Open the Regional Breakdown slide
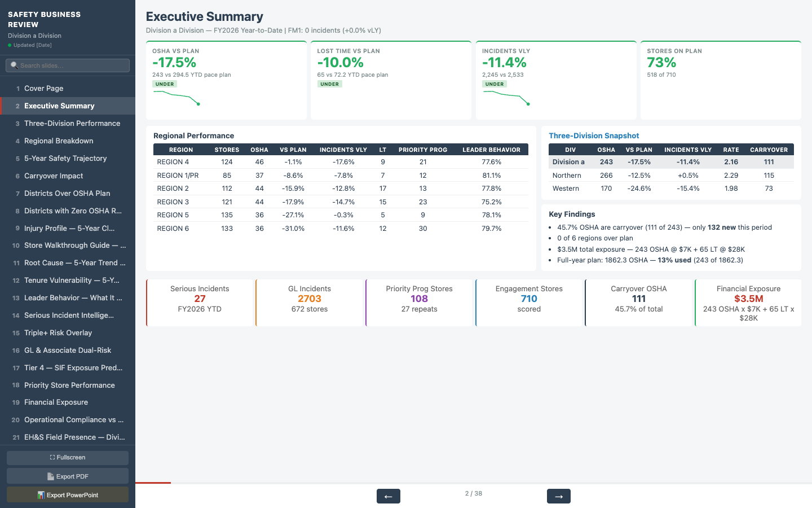Image resolution: width=812 pixels, height=508 pixels. [x=59, y=141]
